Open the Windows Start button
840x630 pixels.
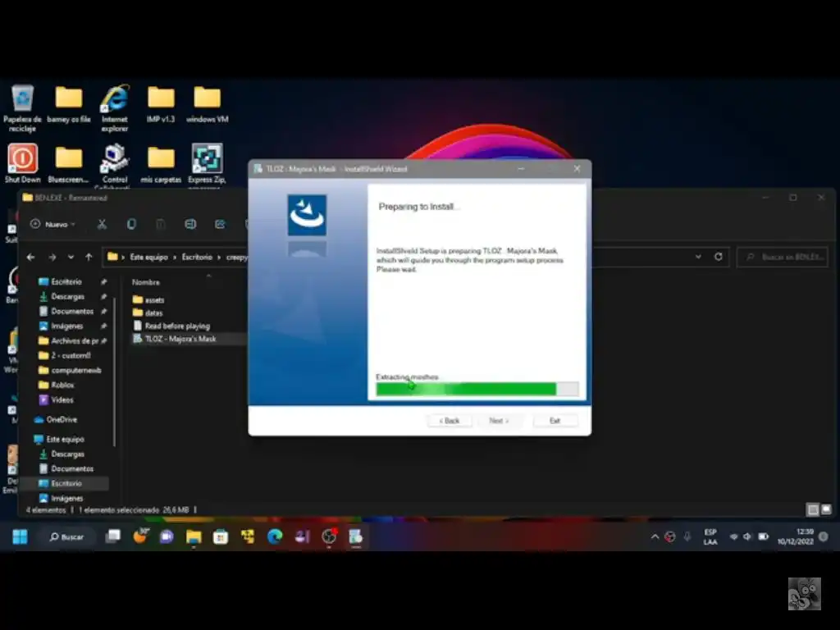click(x=20, y=536)
